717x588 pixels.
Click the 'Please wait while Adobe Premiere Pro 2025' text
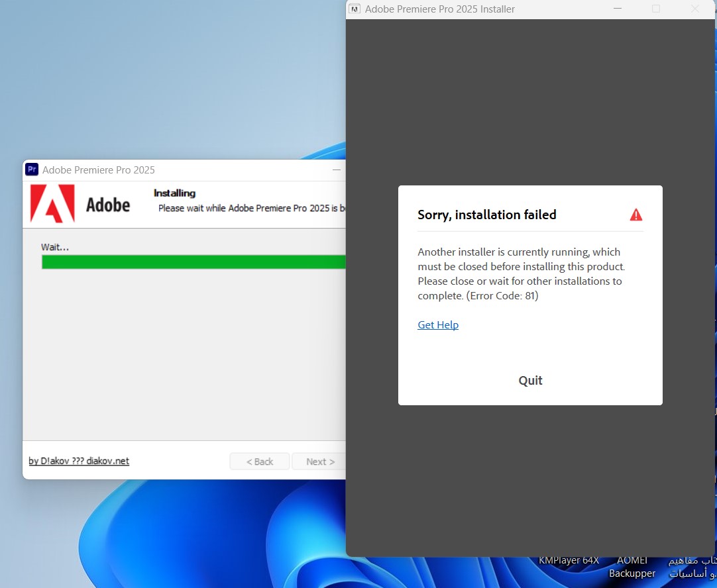click(x=244, y=209)
